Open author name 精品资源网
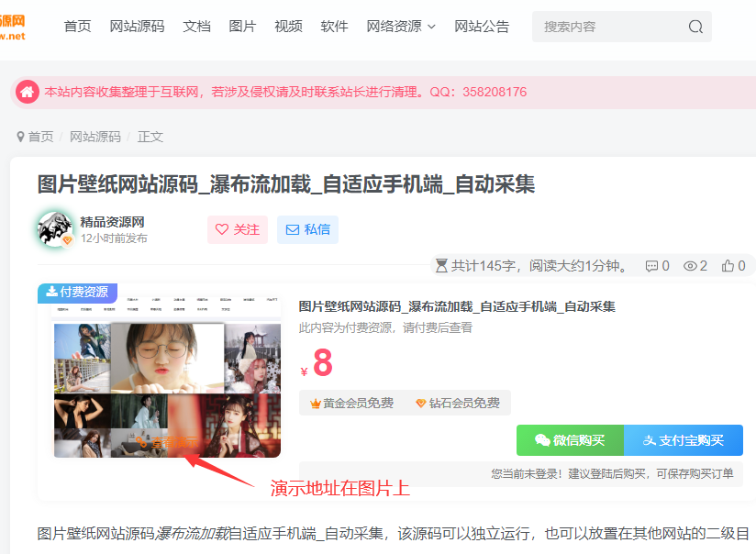Viewport: 756px width, 554px height. (x=112, y=222)
